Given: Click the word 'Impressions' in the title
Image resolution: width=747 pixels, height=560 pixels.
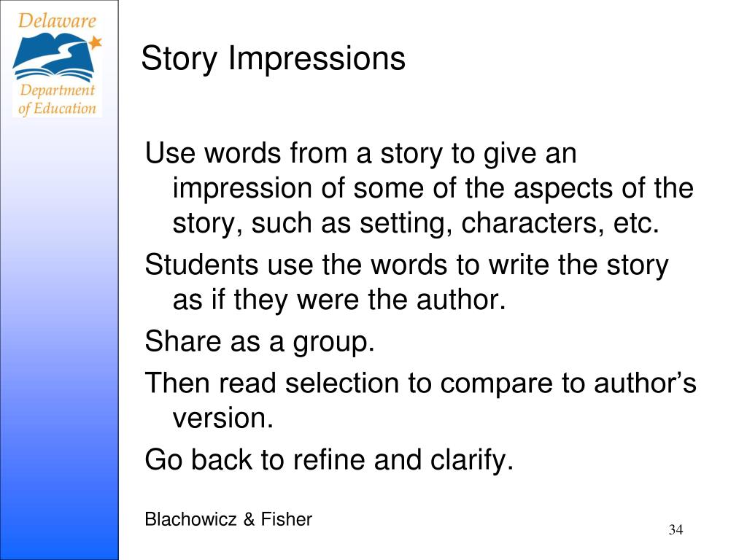Looking at the screenshot, I should [317, 59].
